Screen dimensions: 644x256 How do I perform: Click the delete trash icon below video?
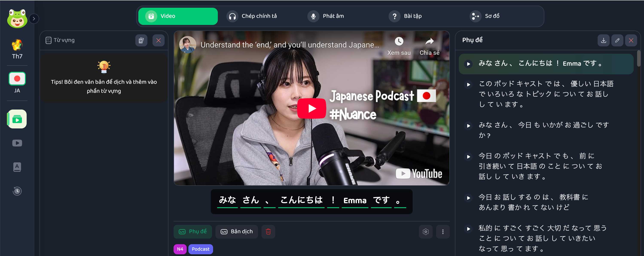coord(268,232)
